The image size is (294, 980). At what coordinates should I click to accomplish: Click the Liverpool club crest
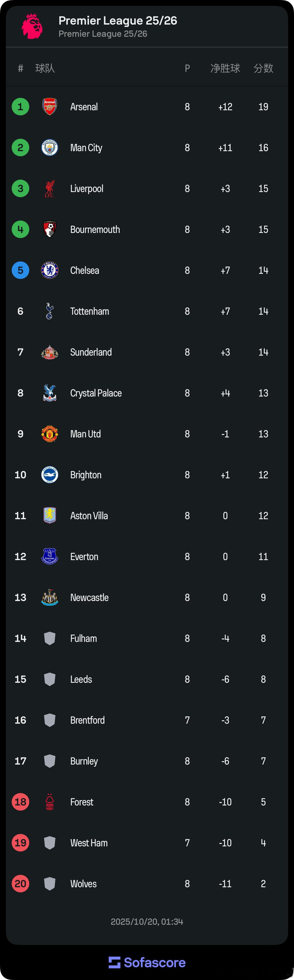tap(49, 189)
